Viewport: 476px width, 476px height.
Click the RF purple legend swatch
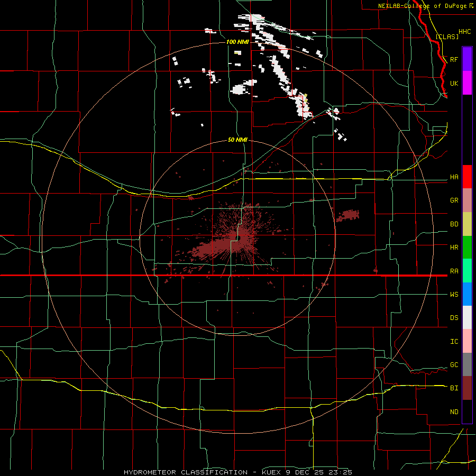coord(467,59)
